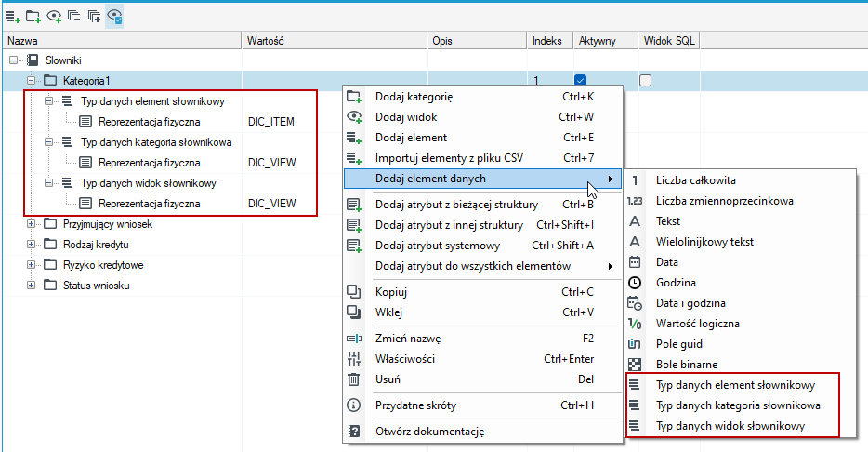Choose Dodaj kategorię from context menu
868x452 pixels.
482,97
